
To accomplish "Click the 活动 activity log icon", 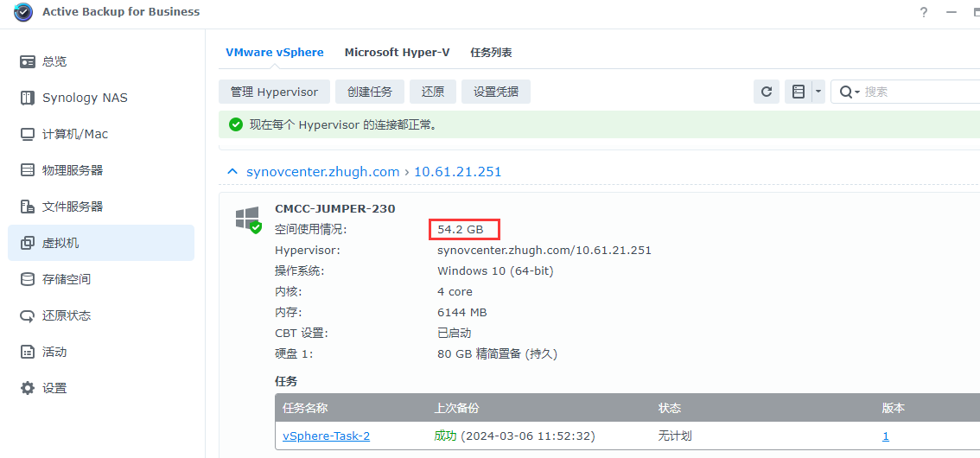I will [x=28, y=352].
